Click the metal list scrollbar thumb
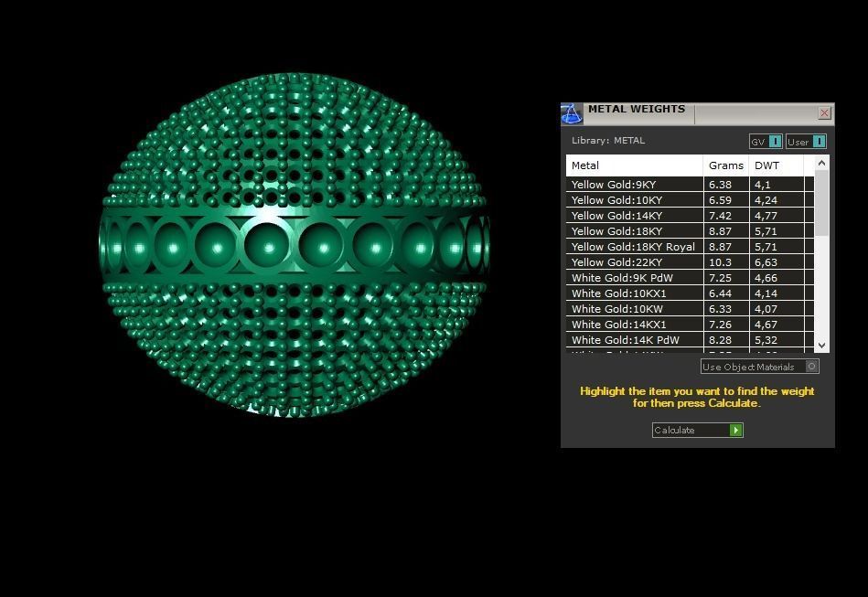The height and width of the screenshot is (597, 868). (821, 203)
